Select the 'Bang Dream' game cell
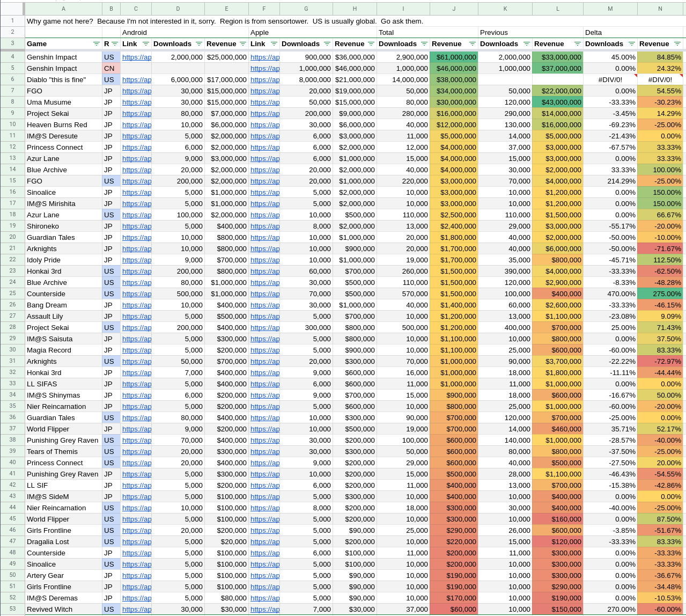Viewport: 686px width, 616px height. pyautogui.click(x=63, y=305)
